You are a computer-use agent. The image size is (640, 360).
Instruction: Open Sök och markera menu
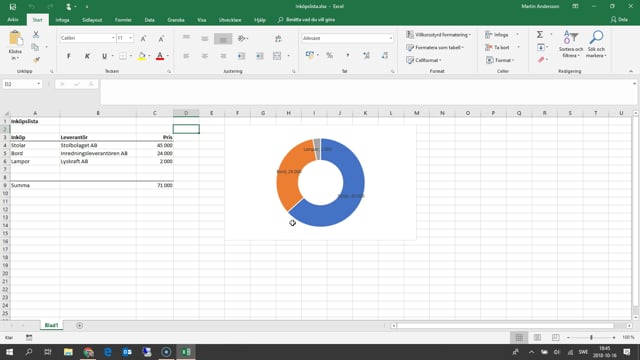[596, 44]
